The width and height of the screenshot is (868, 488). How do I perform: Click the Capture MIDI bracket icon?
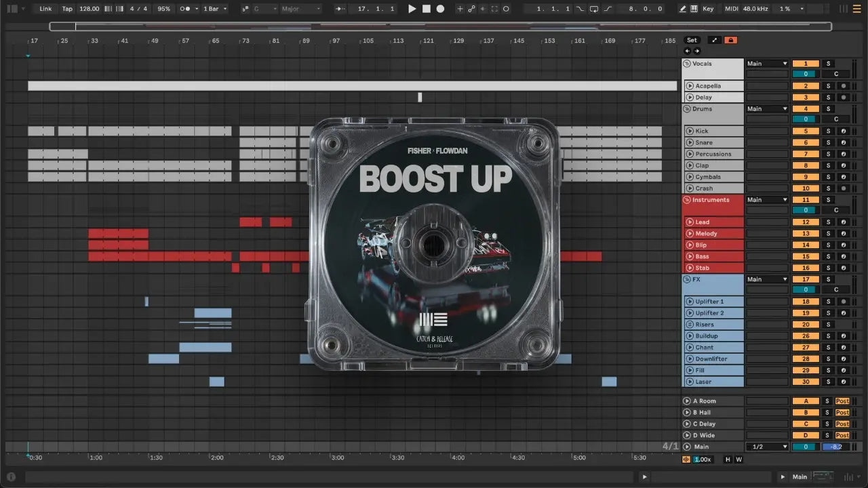[494, 9]
